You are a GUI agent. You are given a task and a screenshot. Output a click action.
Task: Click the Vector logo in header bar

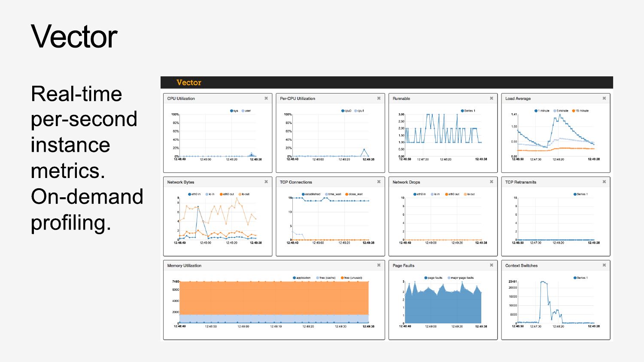click(x=188, y=82)
